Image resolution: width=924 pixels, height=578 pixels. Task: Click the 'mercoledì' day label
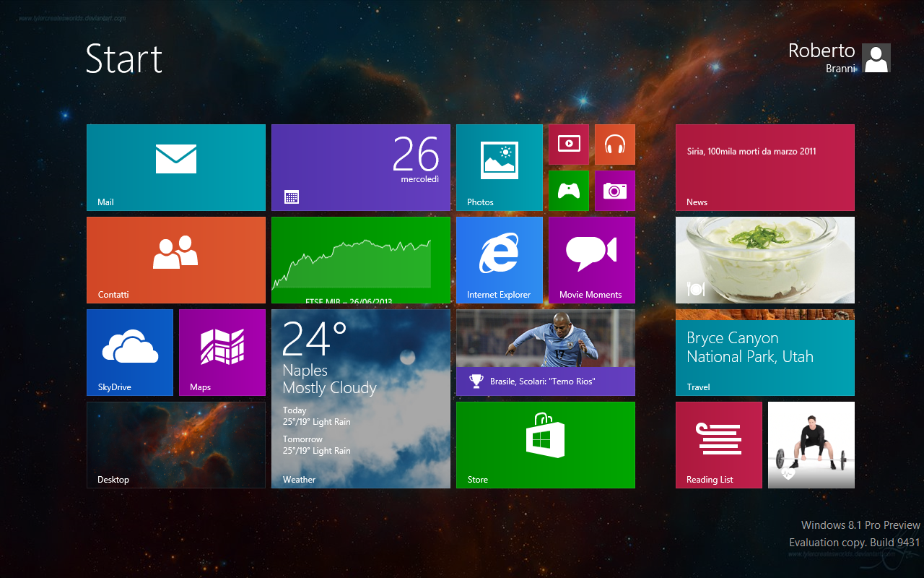[x=420, y=179]
